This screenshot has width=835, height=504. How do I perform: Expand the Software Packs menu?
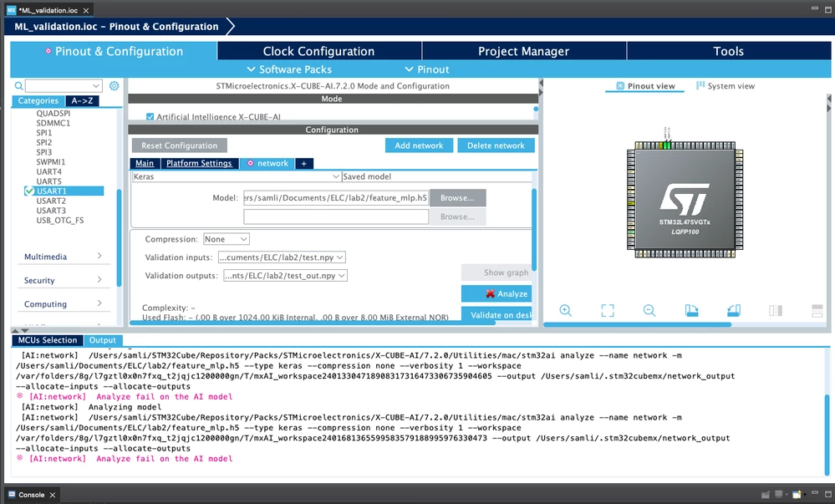point(289,69)
